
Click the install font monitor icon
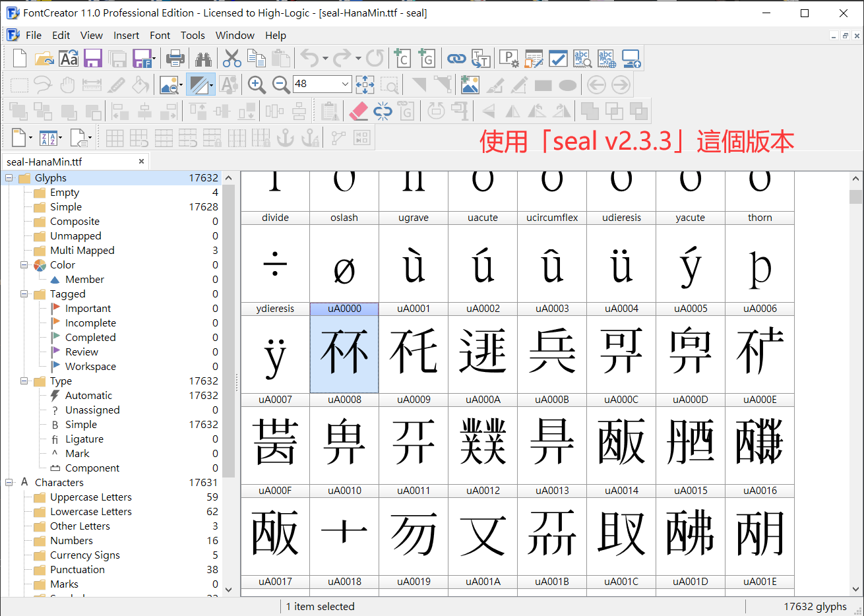(x=631, y=59)
